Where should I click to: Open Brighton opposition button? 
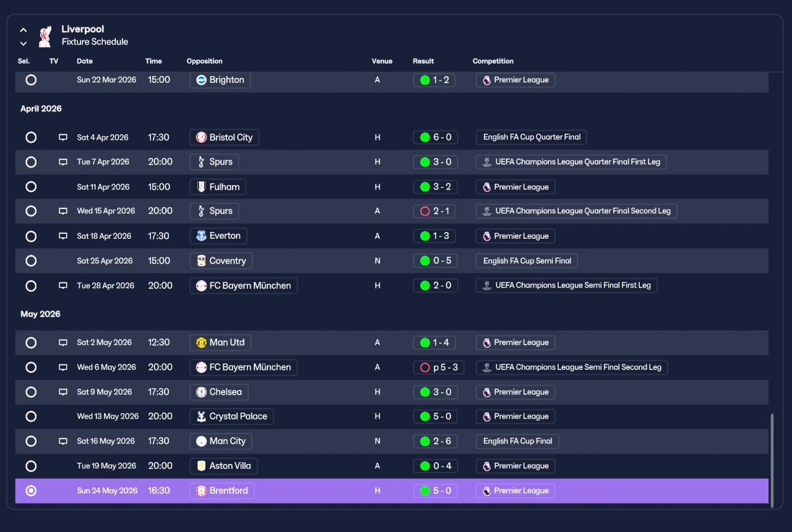coord(220,80)
